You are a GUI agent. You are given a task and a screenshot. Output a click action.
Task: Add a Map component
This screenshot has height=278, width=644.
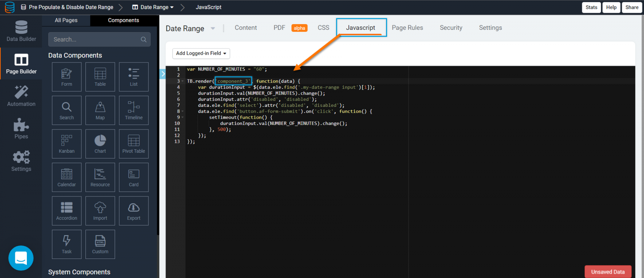tap(100, 110)
